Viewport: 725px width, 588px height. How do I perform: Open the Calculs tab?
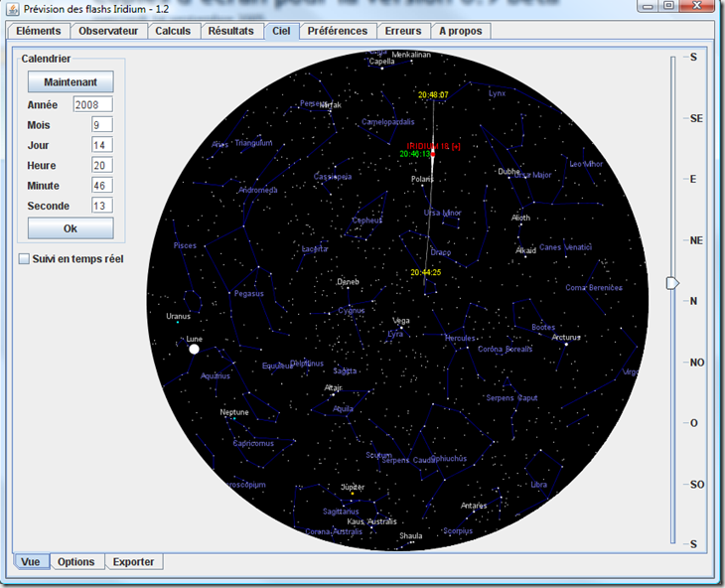click(173, 31)
